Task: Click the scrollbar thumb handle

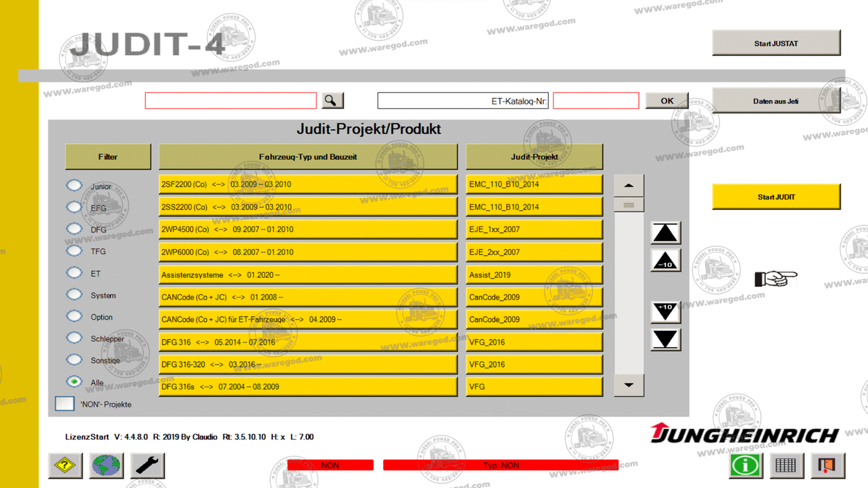Action: [x=629, y=205]
